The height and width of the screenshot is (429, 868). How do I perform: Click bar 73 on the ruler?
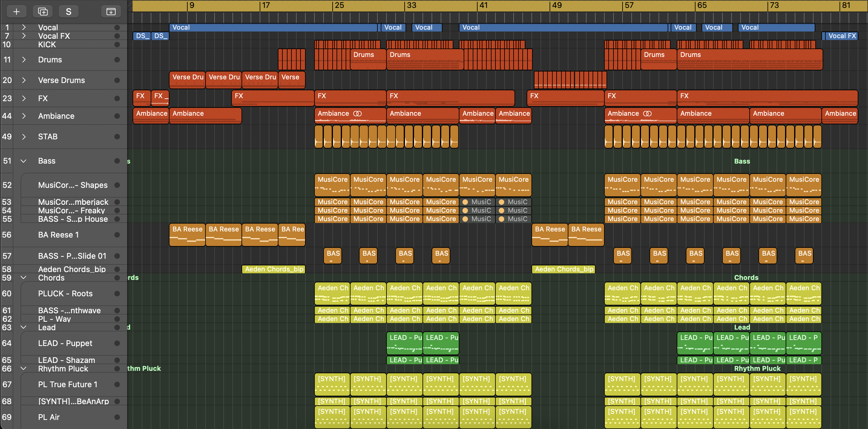tap(774, 5)
